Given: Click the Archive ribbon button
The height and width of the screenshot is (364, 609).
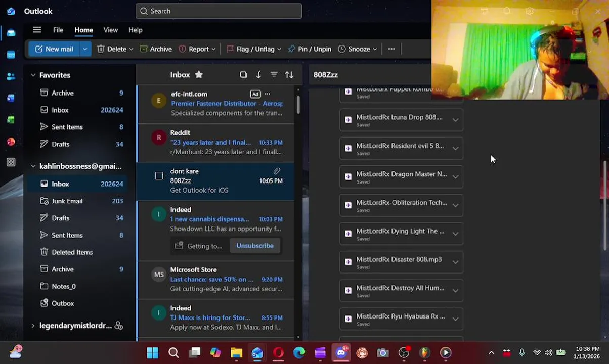Looking at the screenshot, I should [156, 49].
